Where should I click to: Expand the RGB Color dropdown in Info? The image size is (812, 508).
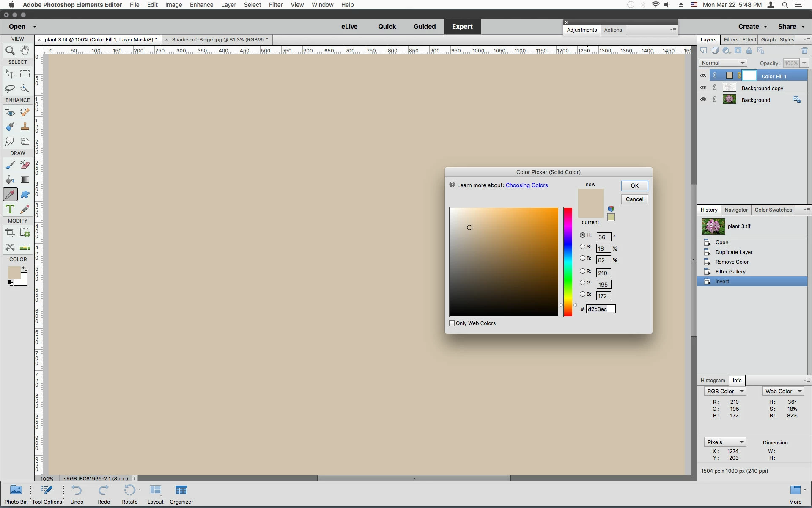coord(725,392)
